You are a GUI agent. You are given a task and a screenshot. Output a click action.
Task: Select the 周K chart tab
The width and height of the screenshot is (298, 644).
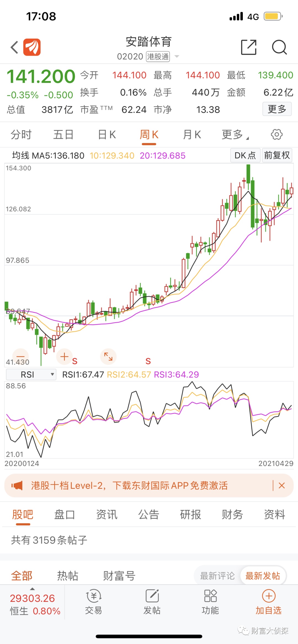coord(149,135)
